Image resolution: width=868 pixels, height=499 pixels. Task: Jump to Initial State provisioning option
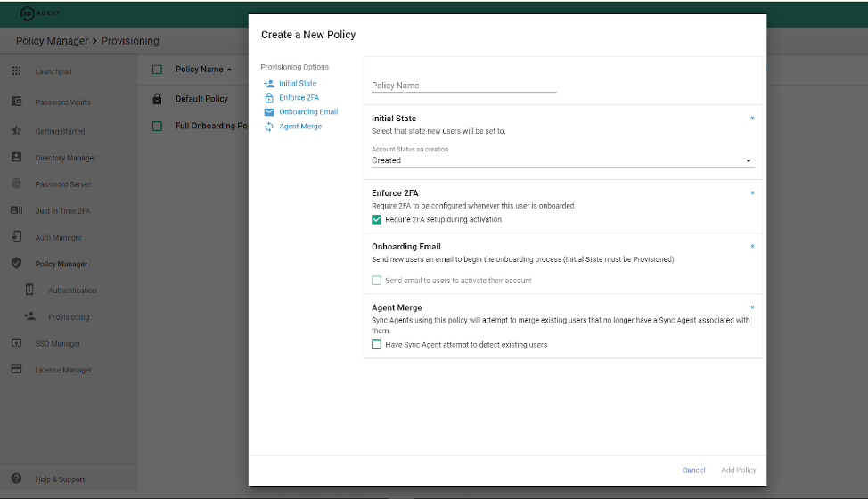(x=298, y=83)
